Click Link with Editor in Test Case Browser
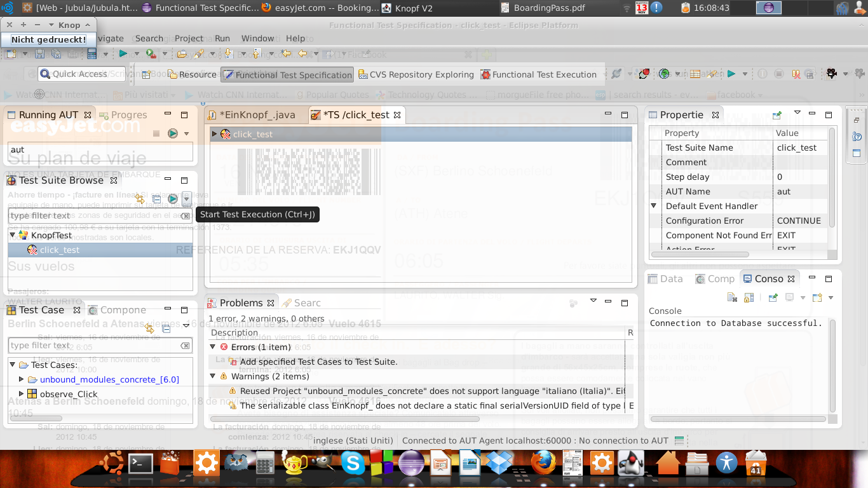The width and height of the screenshot is (868, 488). point(150,329)
